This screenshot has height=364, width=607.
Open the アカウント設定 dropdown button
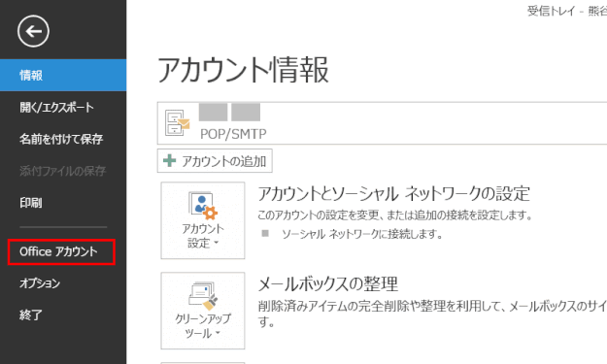pyautogui.click(x=203, y=220)
